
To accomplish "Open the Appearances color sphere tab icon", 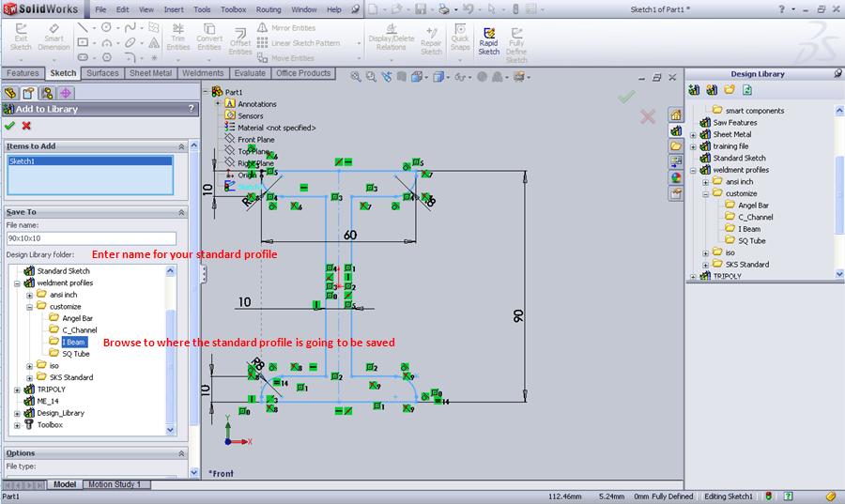I will tap(676, 177).
